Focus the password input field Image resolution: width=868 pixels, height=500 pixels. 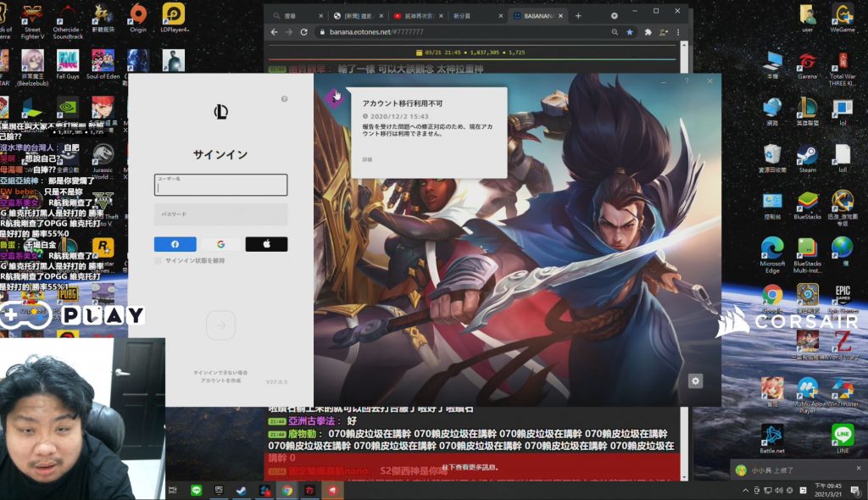pos(220,214)
